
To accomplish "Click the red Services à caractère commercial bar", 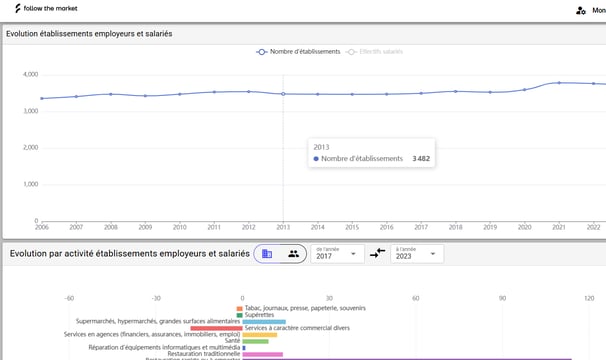I will [x=216, y=328].
